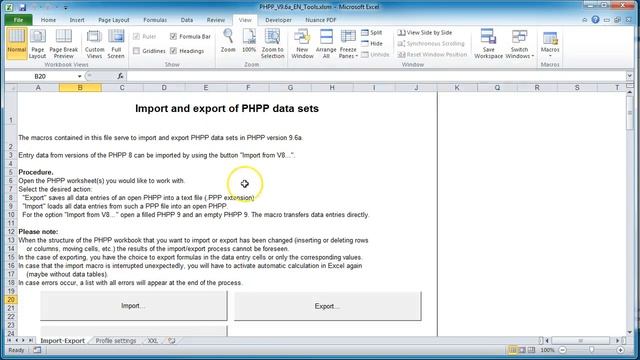The width and height of the screenshot is (640, 360).
Task: Open the Data ribbon tab
Action: click(187, 20)
